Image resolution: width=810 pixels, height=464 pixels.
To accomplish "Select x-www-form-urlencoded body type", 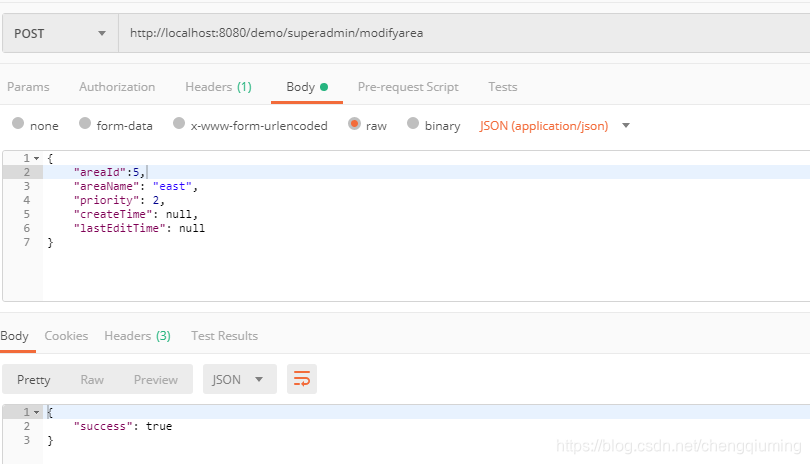I will [x=179, y=123].
